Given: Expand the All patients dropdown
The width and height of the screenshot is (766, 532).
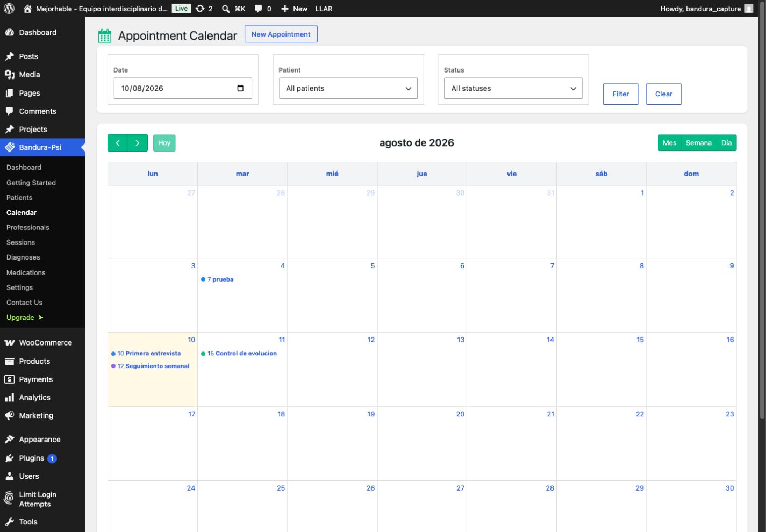Looking at the screenshot, I should pos(348,88).
